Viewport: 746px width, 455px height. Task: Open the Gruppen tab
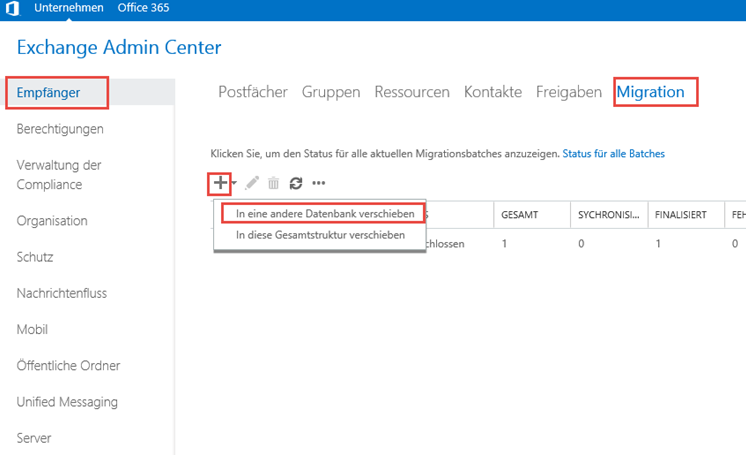[x=331, y=92]
